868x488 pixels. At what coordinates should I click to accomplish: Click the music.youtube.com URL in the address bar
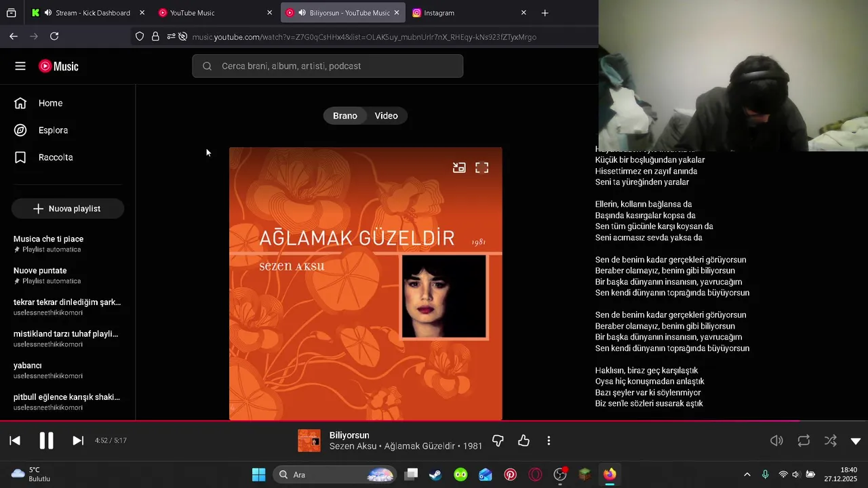pos(364,37)
